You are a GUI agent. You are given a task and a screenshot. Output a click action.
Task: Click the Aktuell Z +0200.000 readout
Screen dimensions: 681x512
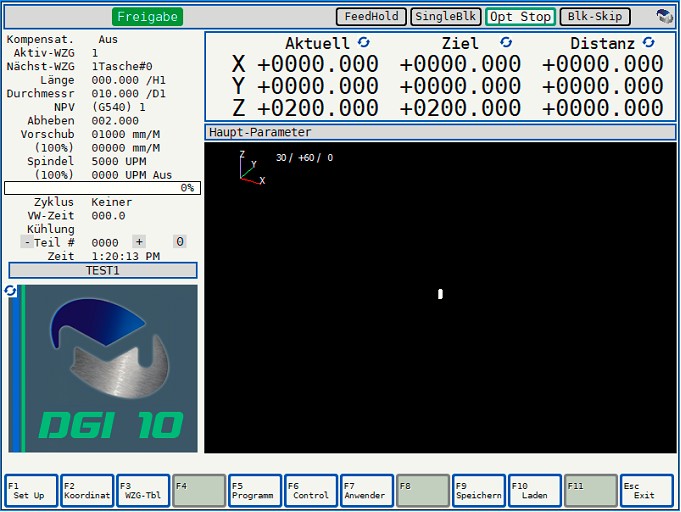click(318, 108)
